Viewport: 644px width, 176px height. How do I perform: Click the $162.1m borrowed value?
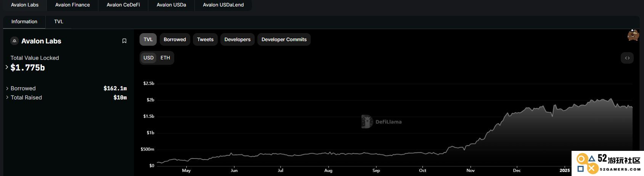click(115, 88)
